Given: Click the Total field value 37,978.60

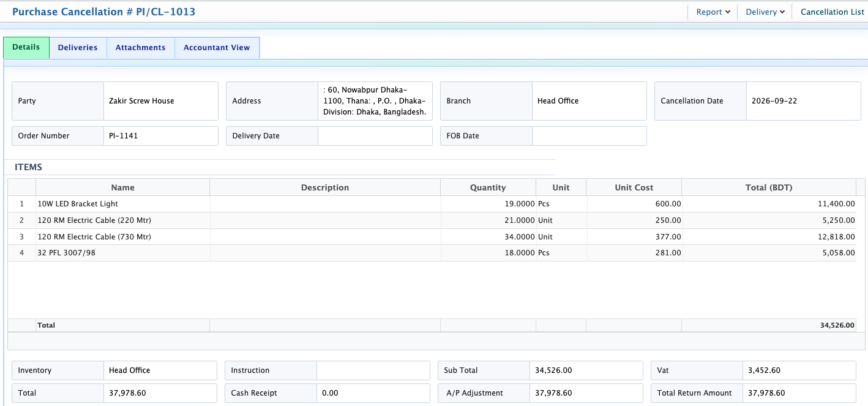Looking at the screenshot, I should coord(127,393).
